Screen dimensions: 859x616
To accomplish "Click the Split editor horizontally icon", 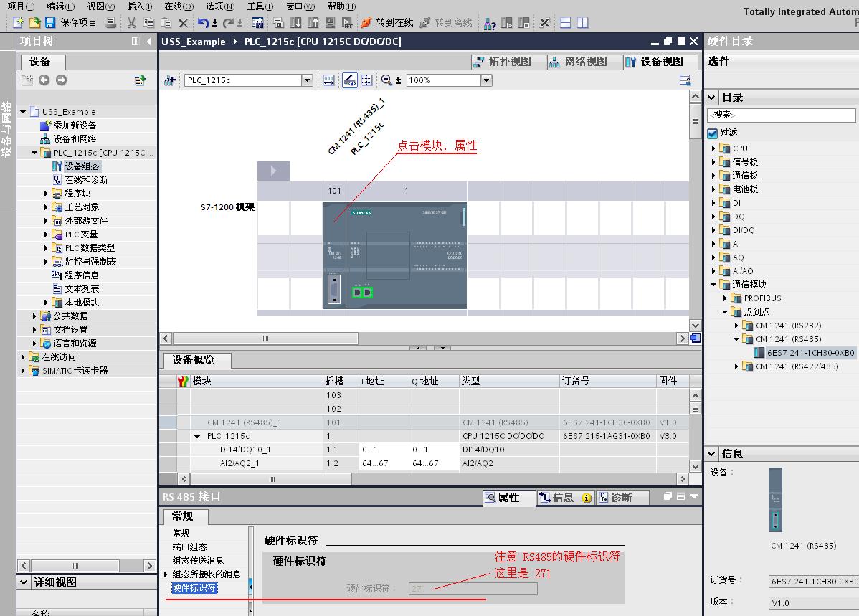I will pyautogui.click(x=565, y=22).
